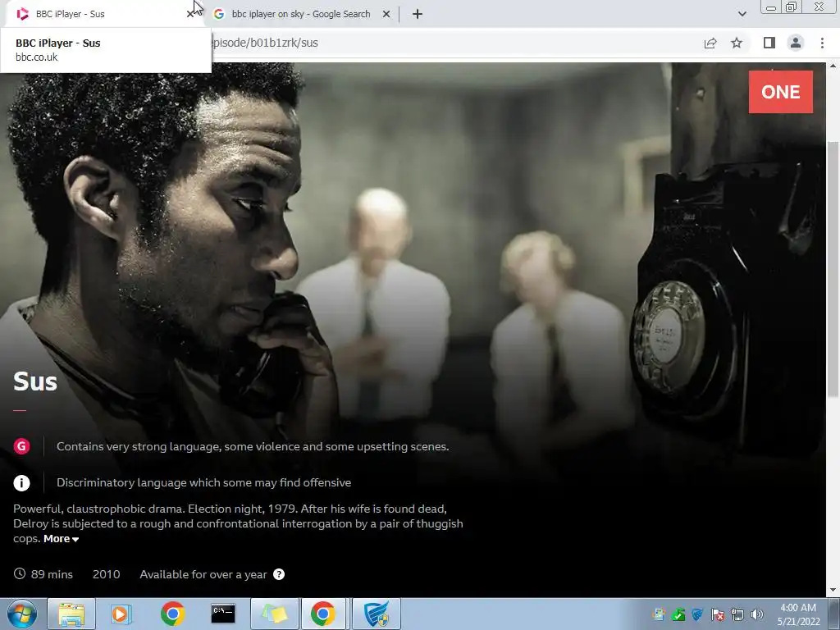Click the address bar URL text

coord(265,43)
